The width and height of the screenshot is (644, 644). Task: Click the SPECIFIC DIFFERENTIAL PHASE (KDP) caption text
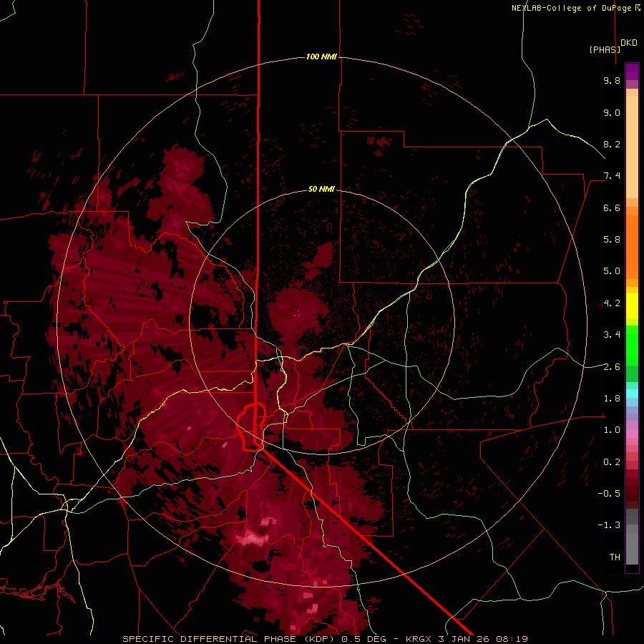pos(228,639)
